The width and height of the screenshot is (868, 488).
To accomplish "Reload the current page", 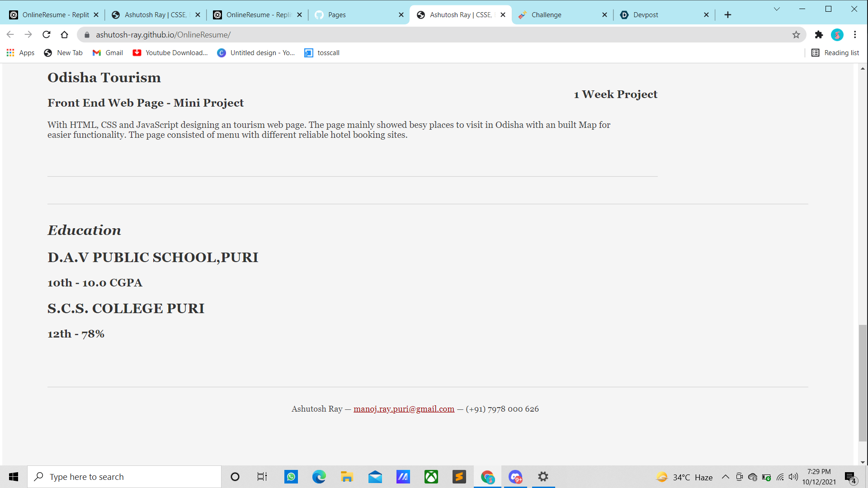I will (x=47, y=35).
